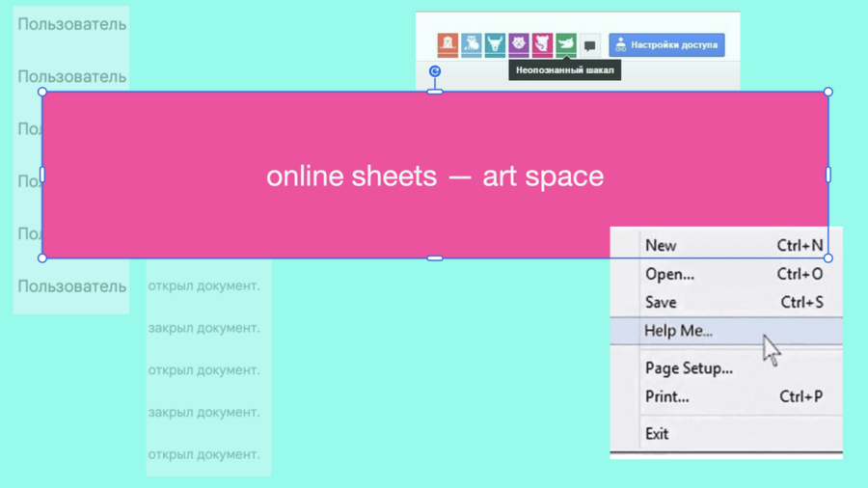The height and width of the screenshot is (488, 868).
Task: Click the light blue cat avatar
Action: 471,44
